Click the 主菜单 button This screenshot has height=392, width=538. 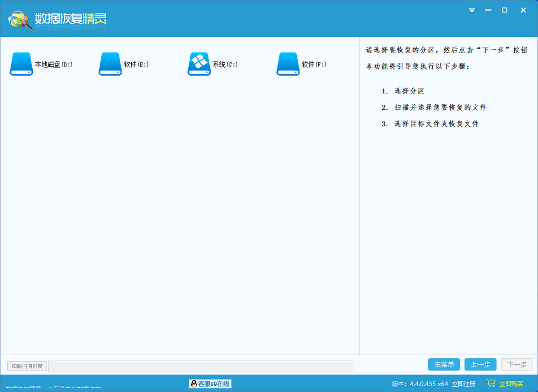(444, 365)
